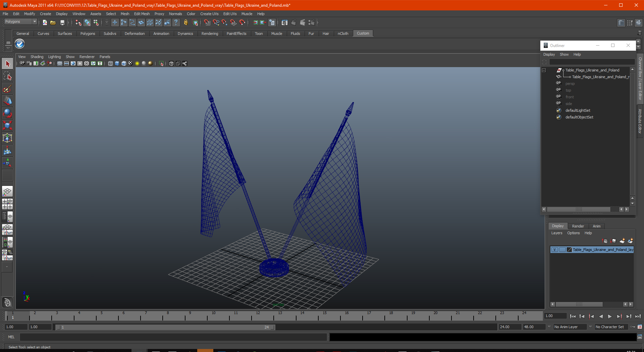Create a new scene
This screenshot has height=352, width=644.
(x=45, y=22)
